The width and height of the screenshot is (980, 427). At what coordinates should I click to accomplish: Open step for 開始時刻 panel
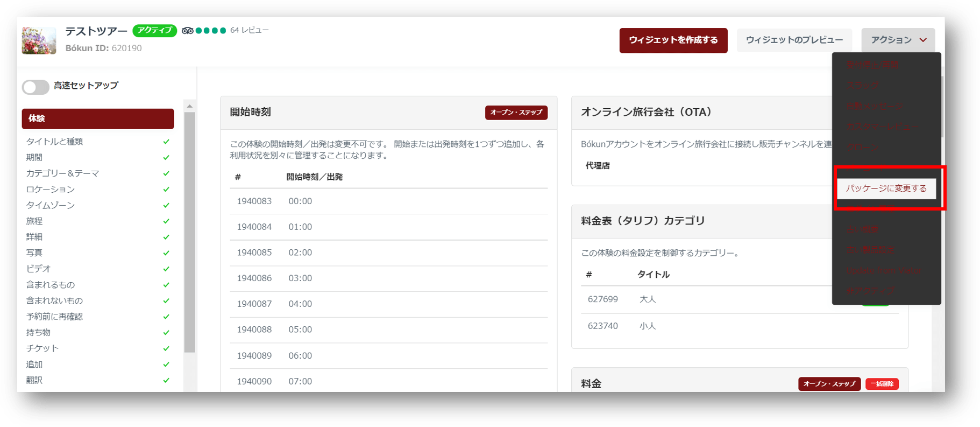pyautogui.click(x=516, y=113)
